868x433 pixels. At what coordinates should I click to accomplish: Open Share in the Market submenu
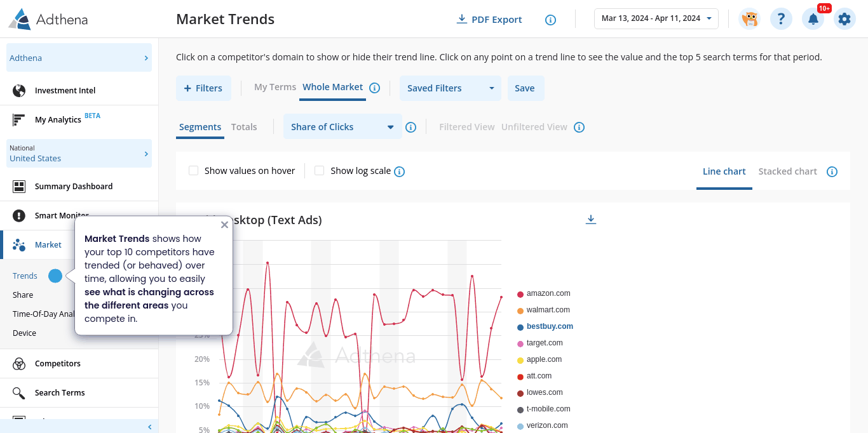pos(23,295)
